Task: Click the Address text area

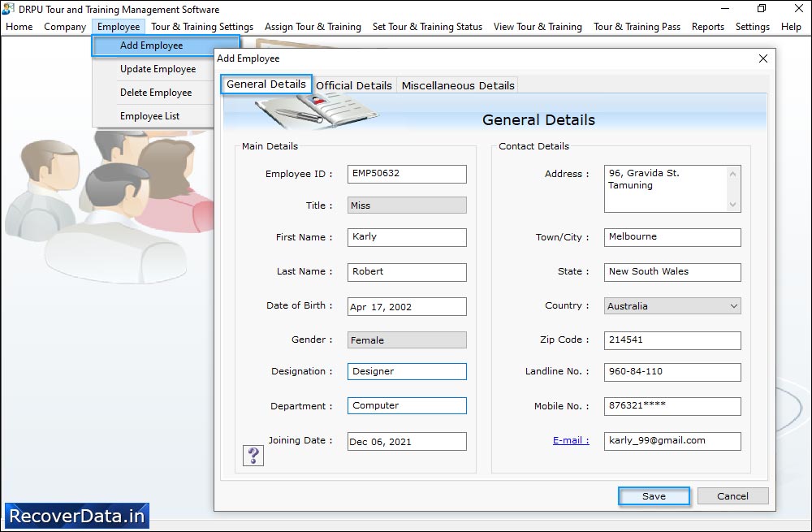Action: point(666,188)
